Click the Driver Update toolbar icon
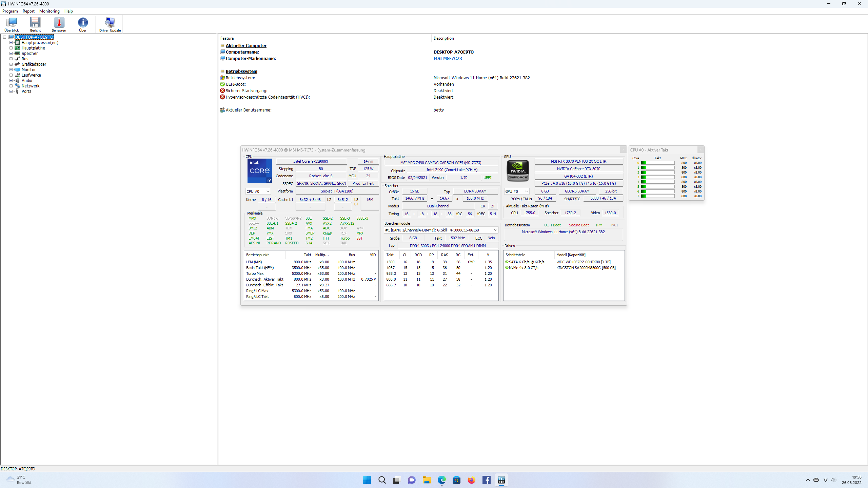This screenshot has height=488, width=868. pyautogui.click(x=109, y=24)
